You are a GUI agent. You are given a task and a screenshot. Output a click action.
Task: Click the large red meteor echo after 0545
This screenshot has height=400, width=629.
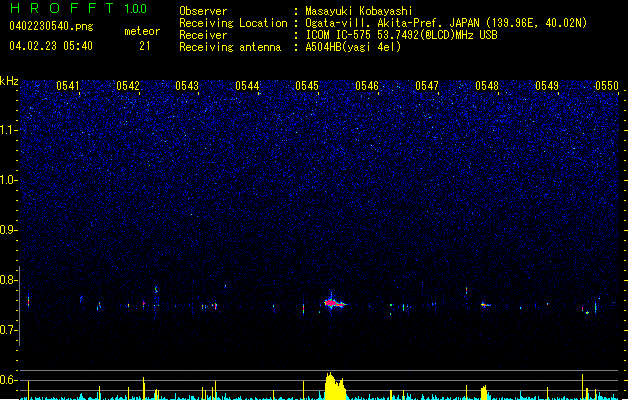tap(335, 303)
